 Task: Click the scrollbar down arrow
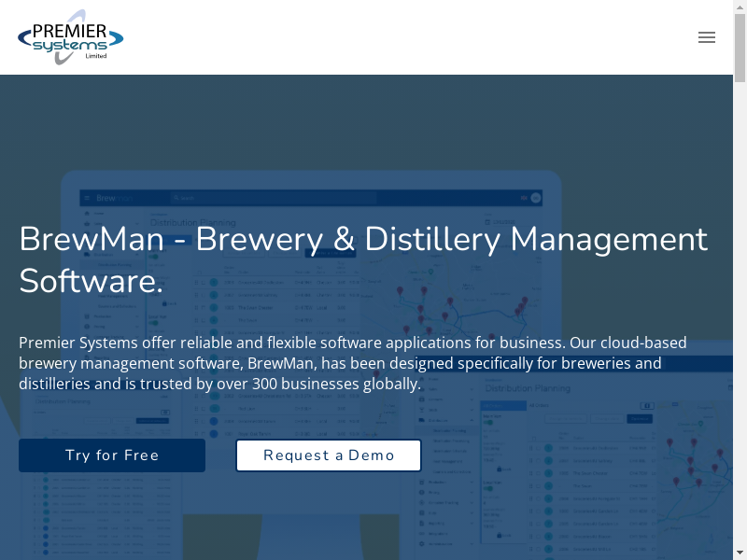point(740,553)
